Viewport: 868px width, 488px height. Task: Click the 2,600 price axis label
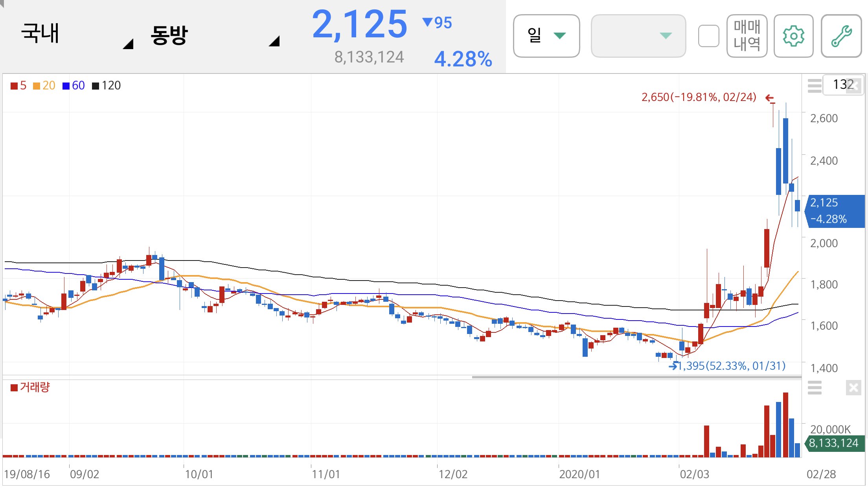pyautogui.click(x=824, y=118)
